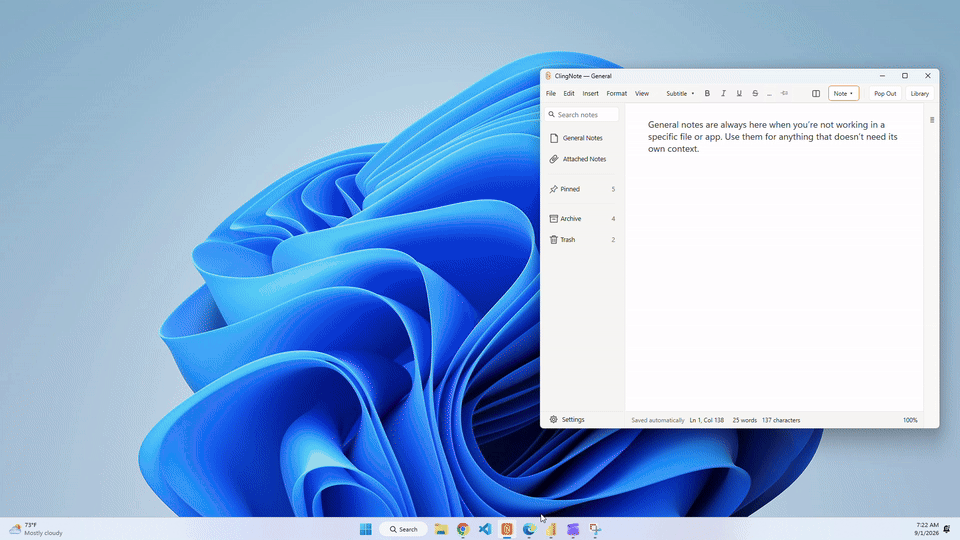Open the View menu

642,94
